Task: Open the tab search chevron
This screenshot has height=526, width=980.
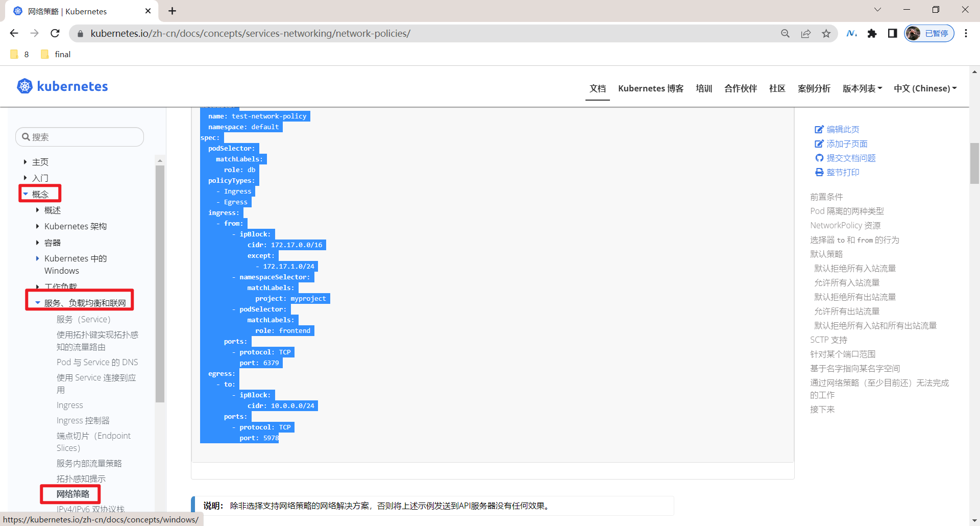Action: click(x=877, y=10)
